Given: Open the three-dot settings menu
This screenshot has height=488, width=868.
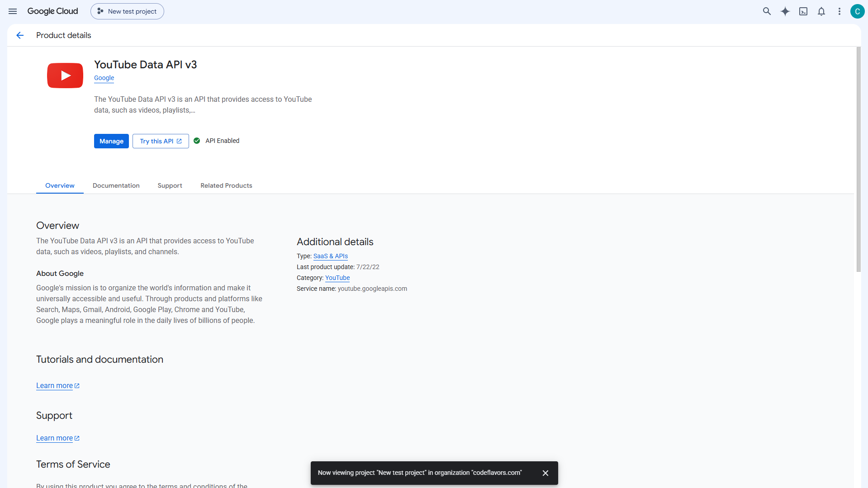Looking at the screenshot, I should tap(840, 11).
